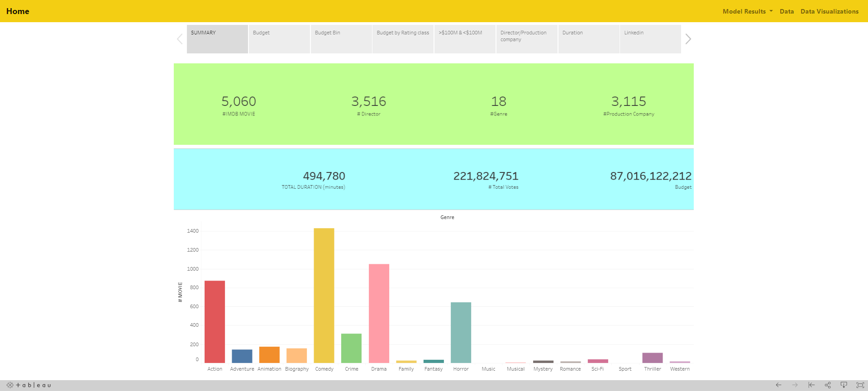
Task: Open the Director/Production company tab
Action: [527, 39]
